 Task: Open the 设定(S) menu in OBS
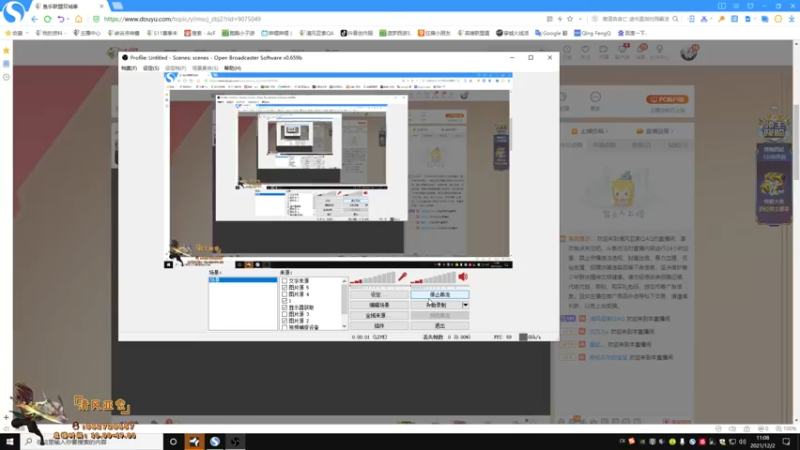pyautogui.click(x=151, y=68)
